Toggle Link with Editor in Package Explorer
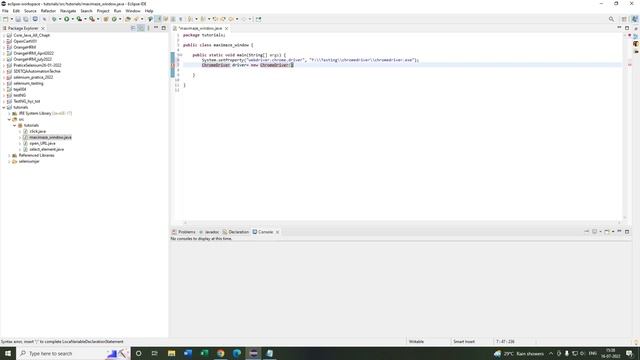The height and width of the screenshot is (360, 640). click(x=141, y=28)
